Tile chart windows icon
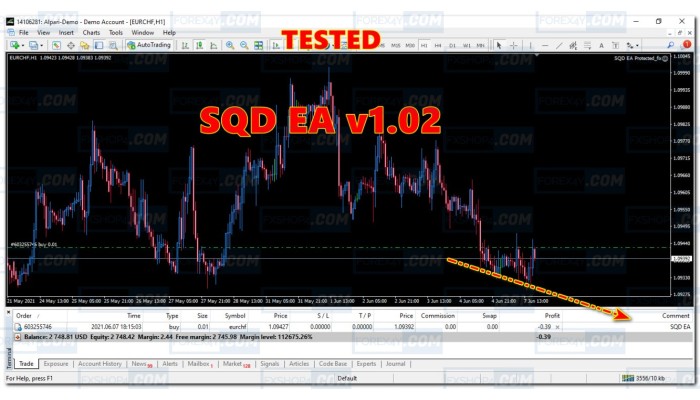 [x=258, y=45]
